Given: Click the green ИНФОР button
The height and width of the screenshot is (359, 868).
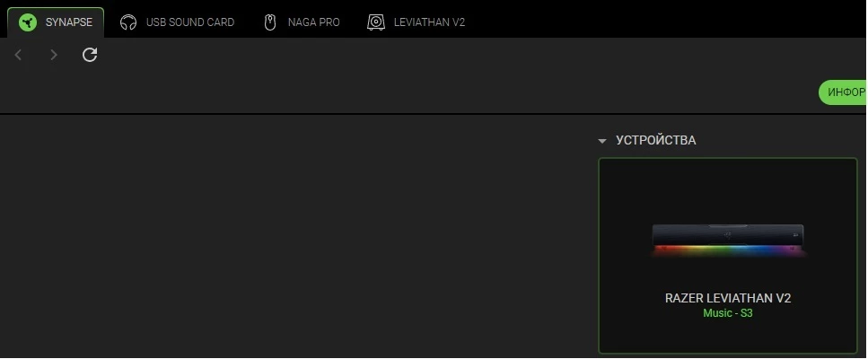Looking at the screenshot, I should (843, 92).
